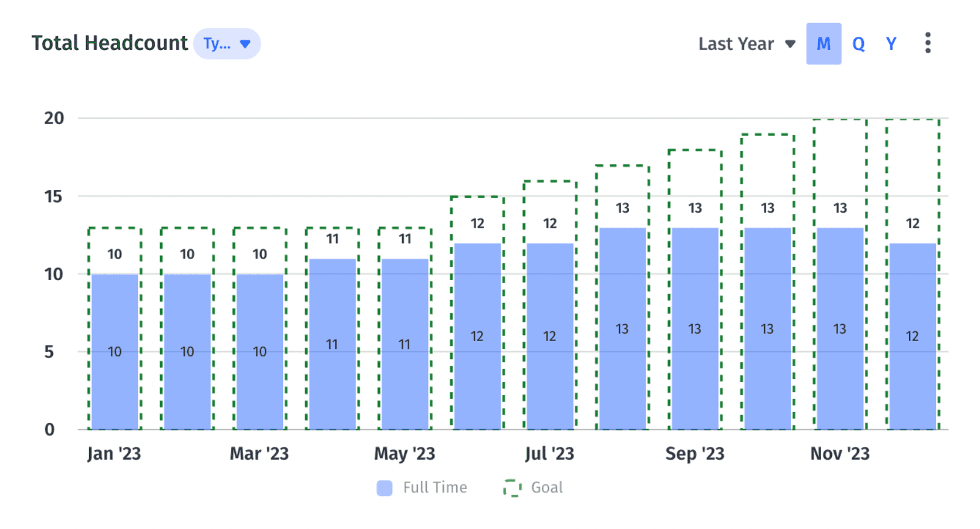Screen dimensions: 980x529
Task: Click the dropdown arrow on the Ty... pill
Action: (x=245, y=43)
